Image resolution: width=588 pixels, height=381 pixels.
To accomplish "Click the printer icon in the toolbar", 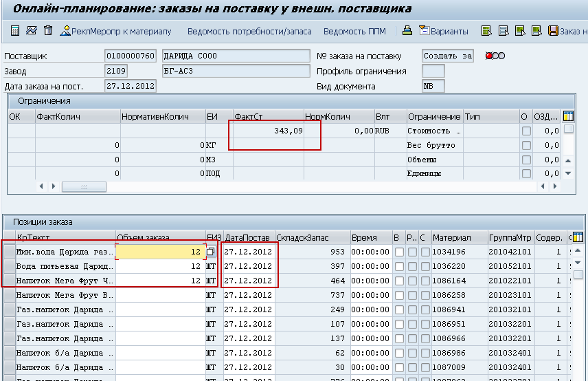I will pyautogui.click(x=407, y=31).
